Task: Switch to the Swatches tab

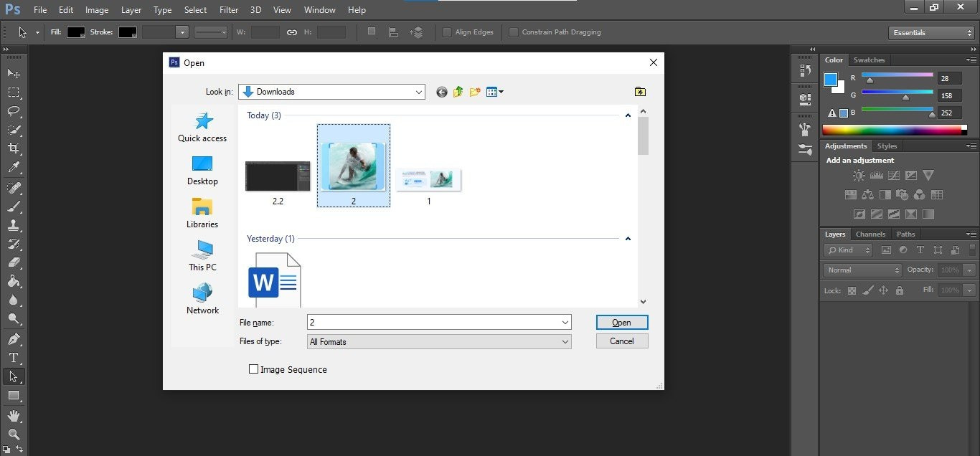Action: coord(869,60)
